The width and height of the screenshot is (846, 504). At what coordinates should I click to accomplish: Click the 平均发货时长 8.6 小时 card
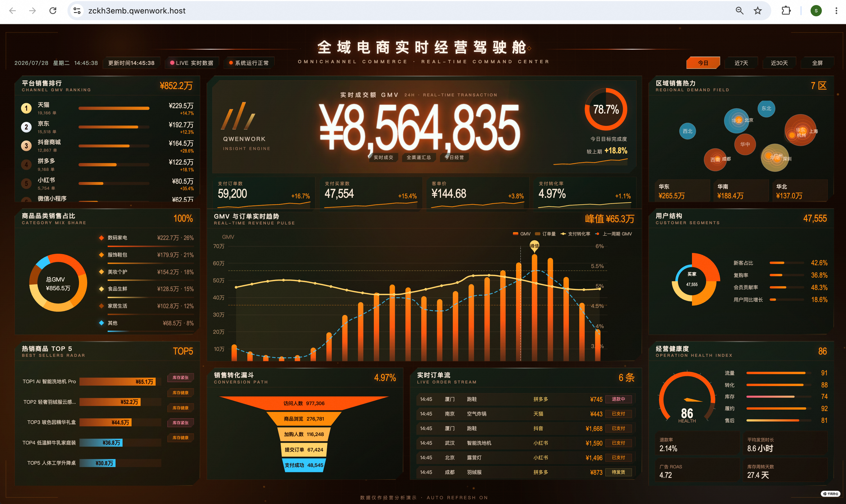click(785, 444)
